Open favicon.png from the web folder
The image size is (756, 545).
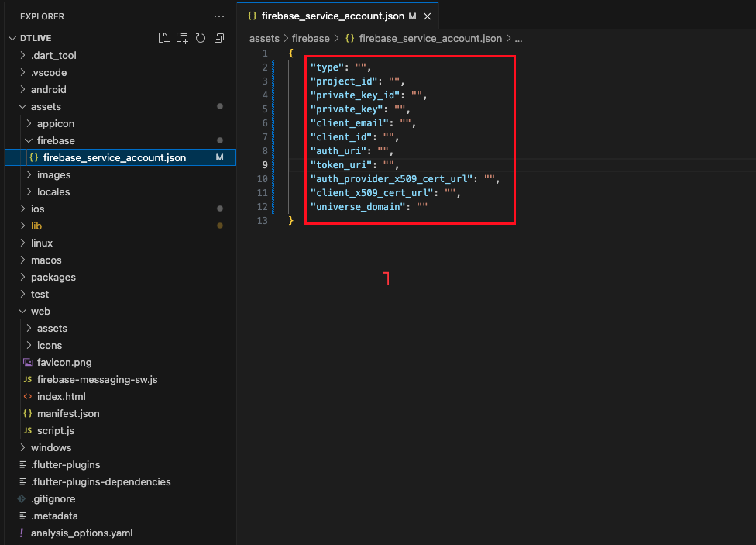click(x=121, y=363)
